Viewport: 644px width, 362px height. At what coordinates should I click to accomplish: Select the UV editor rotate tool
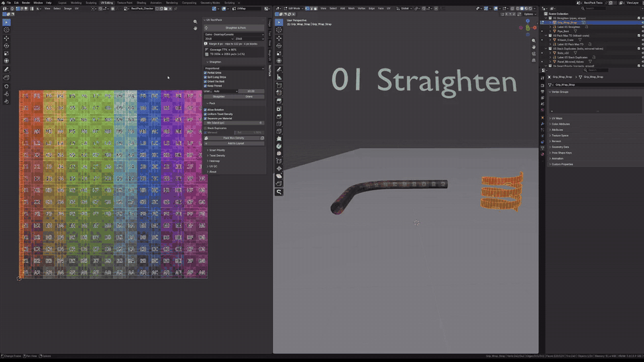6,46
